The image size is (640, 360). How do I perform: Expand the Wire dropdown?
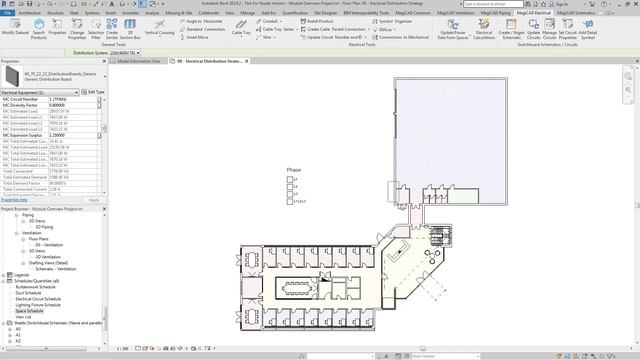click(x=274, y=37)
